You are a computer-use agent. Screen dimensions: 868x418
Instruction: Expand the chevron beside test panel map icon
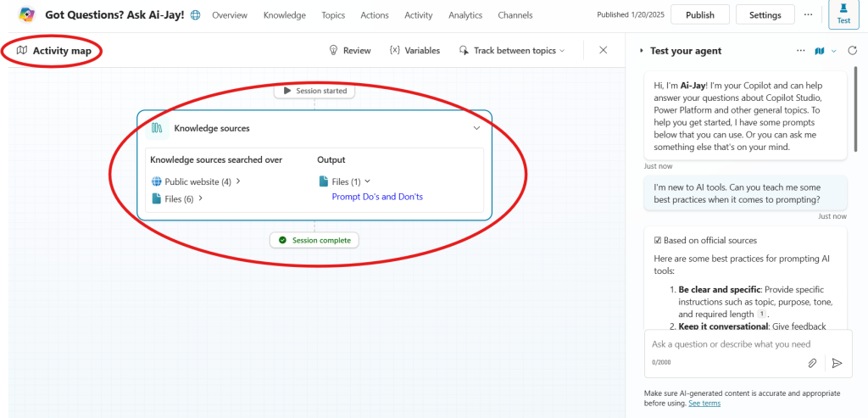(x=834, y=51)
